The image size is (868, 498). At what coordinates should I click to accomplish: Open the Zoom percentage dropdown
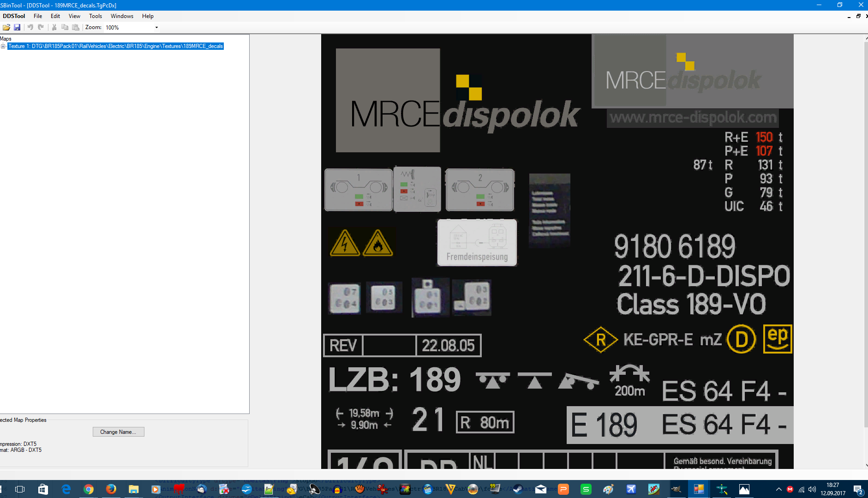coord(156,28)
